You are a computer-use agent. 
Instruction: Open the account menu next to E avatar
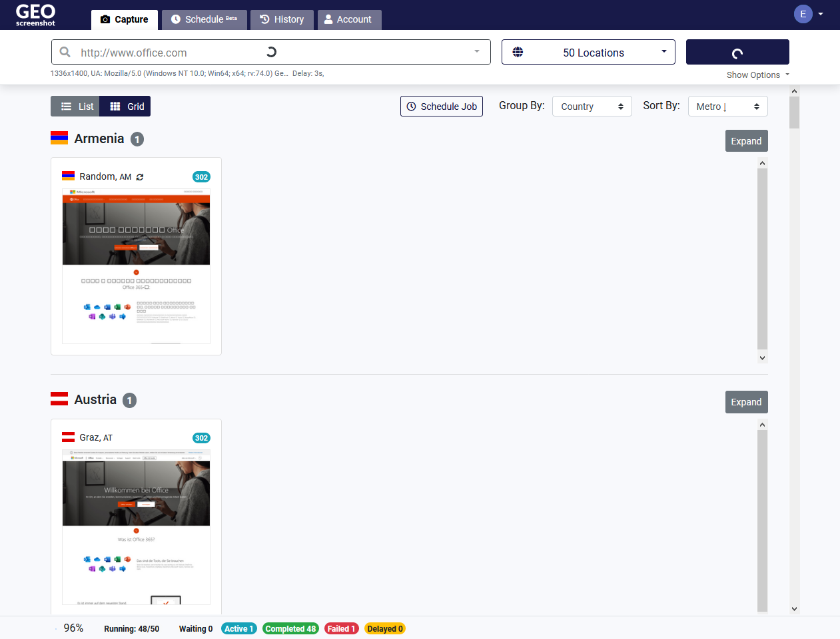(x=820, y=13)
